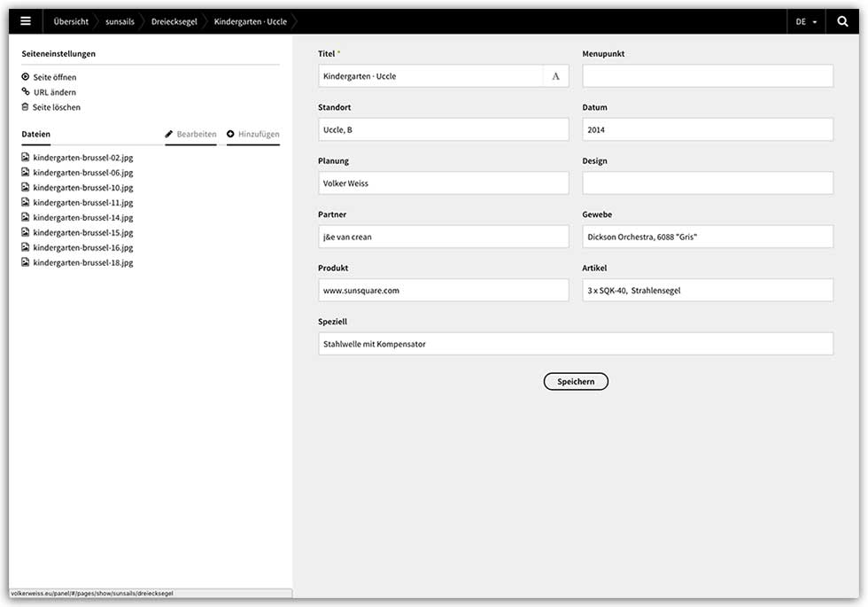Go to the sunsails breadcrumb
Screen dimensions: 868x607
120,21
